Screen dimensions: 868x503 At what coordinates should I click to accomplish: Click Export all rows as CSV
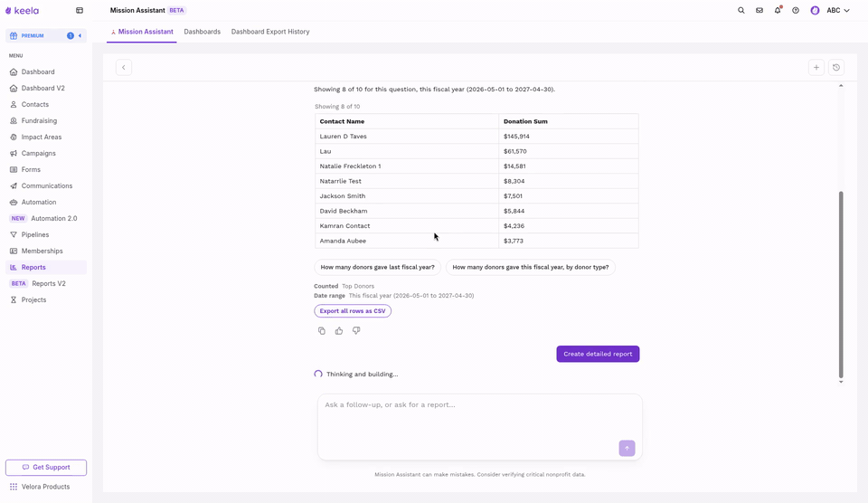click(x=353, y=311)
